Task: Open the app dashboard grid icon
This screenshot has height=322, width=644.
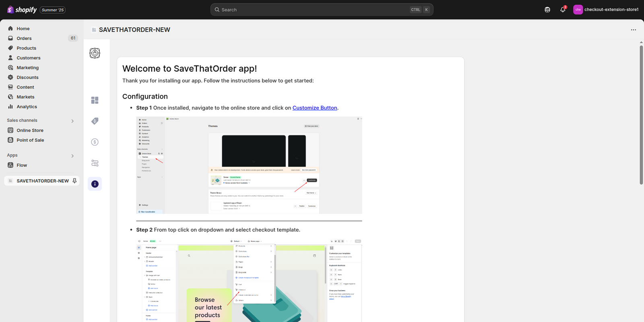Action: [x=95, y=100]
